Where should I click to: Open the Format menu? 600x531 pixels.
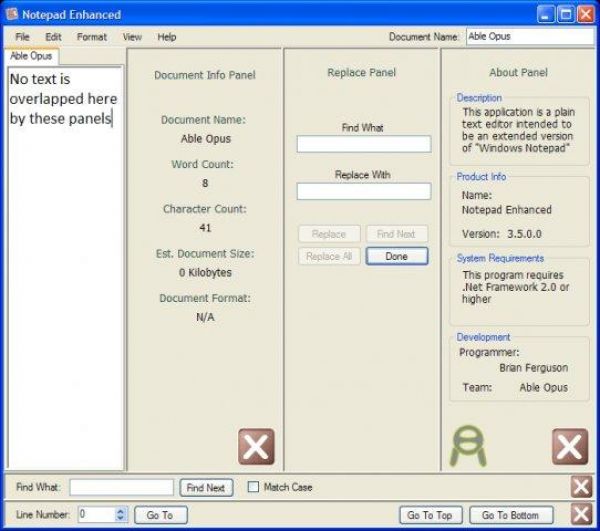[x=92, y=37]
